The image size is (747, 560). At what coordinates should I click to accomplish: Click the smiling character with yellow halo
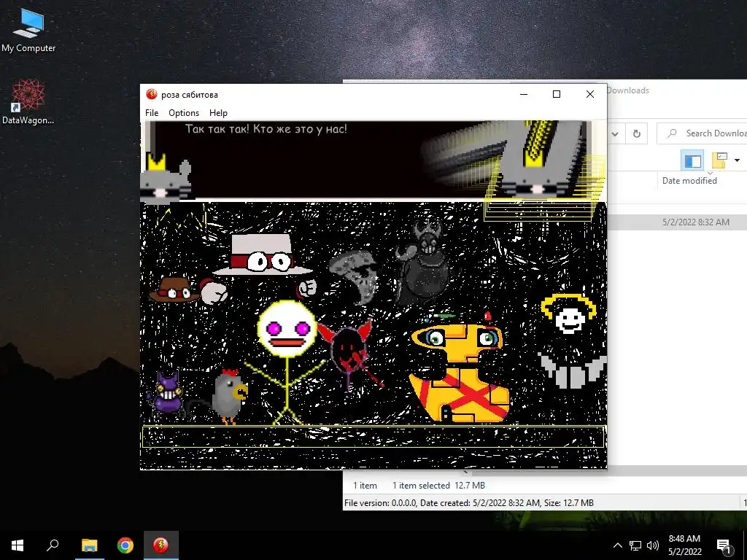click(x=570, y=341)
